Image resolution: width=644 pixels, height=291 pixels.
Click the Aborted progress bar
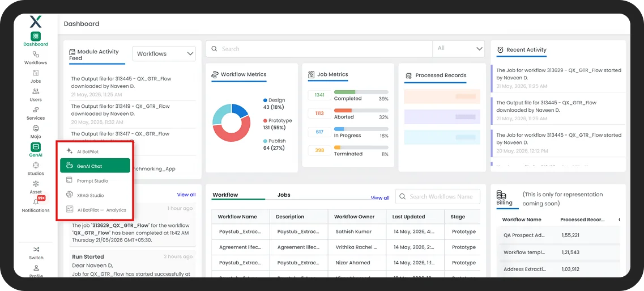[x=361, y=110]
